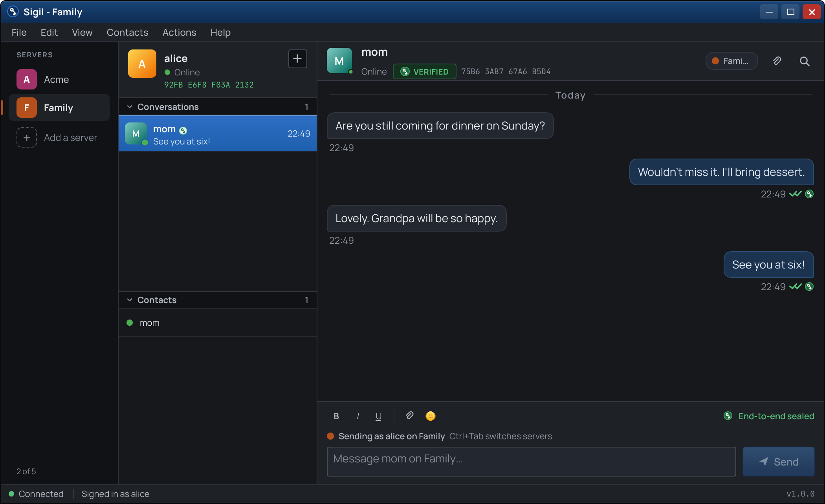Select the Acme server avatar
This screenshot has width=825, height=504.
[27, 79]
